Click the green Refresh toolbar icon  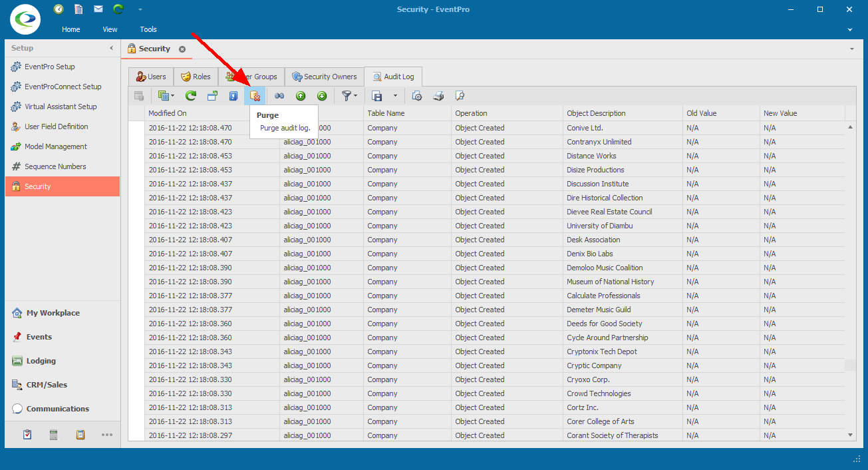tap(191, 96)
